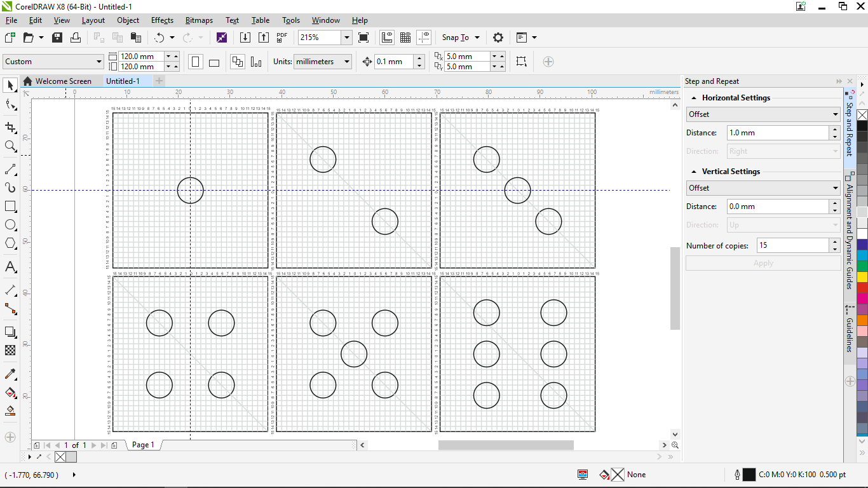868x488 pixels.
Task: Create a new document from the toolbar
Action: click(10, 37)
